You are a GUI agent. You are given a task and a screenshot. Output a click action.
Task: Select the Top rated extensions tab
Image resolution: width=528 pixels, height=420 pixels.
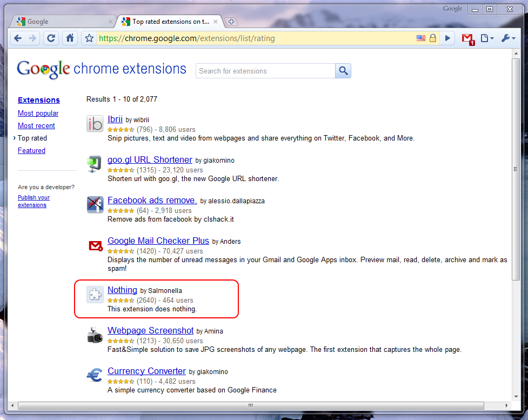pyautogui.click(x=170, y=22)
